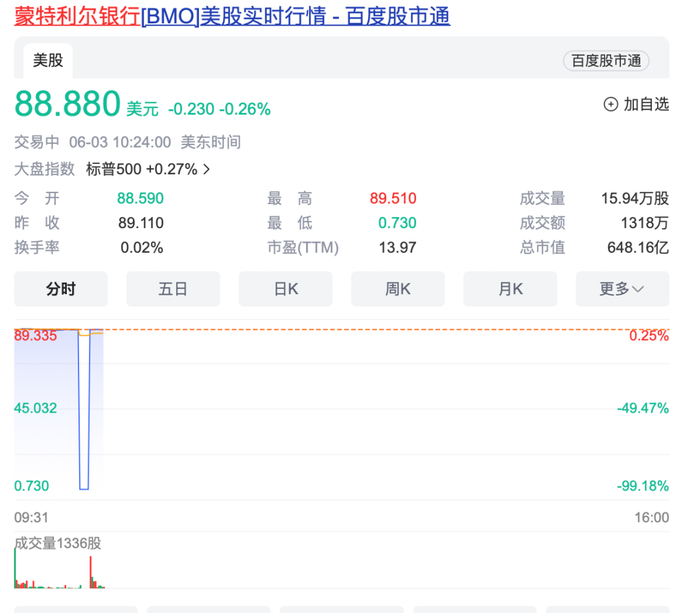This screenshot has width=700, height=613.
Task: Show the 月K candlestick chart
Action: click(x=510, y=289)
